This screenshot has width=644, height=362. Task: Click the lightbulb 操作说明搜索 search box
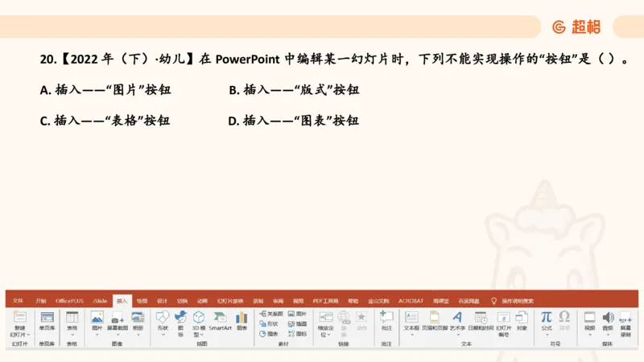pyautogui.click(x=514, y=301)
